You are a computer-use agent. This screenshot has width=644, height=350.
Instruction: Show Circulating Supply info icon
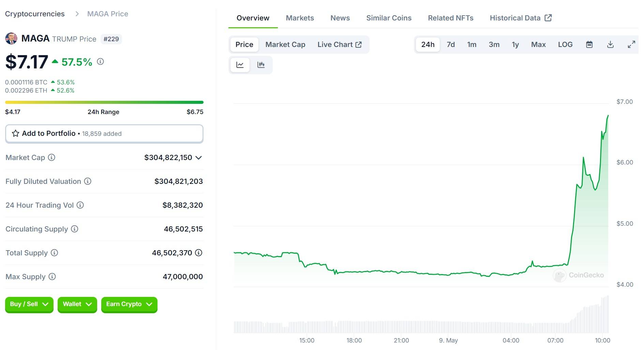coord(74,229)
